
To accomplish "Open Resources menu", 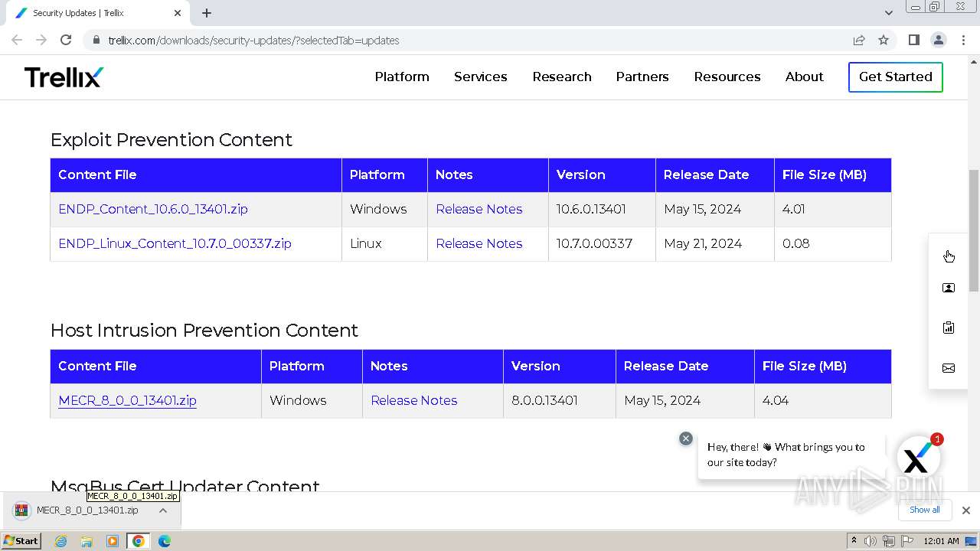I will 727,77.
